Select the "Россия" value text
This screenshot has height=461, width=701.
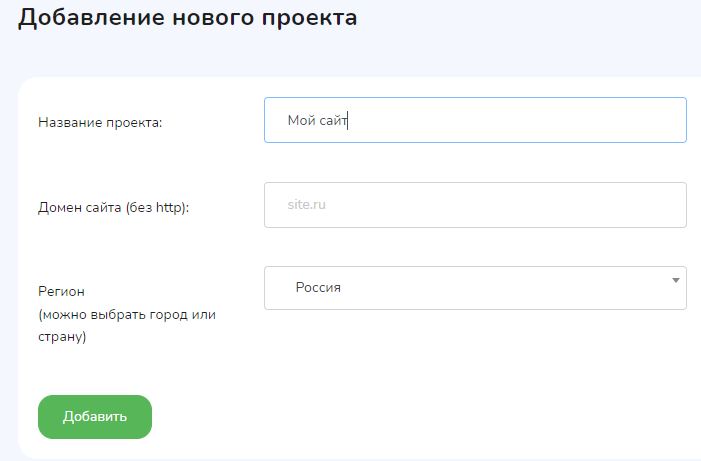pyautogui.click(x=318, y=288)
